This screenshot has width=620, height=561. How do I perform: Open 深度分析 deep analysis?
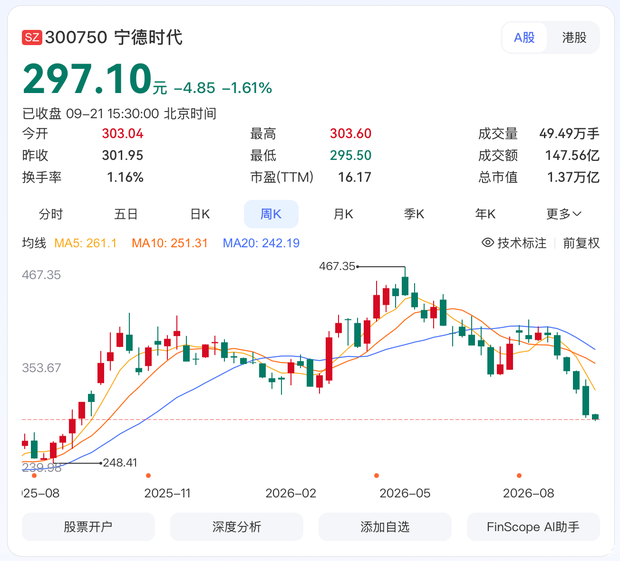pos(236,527)
